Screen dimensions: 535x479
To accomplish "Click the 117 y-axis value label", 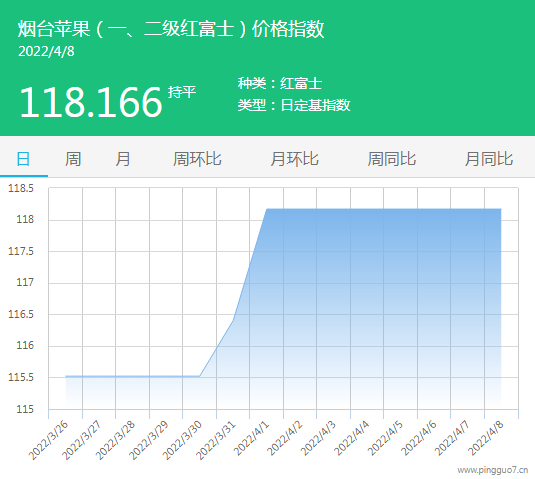I will (x=25, y=282).
